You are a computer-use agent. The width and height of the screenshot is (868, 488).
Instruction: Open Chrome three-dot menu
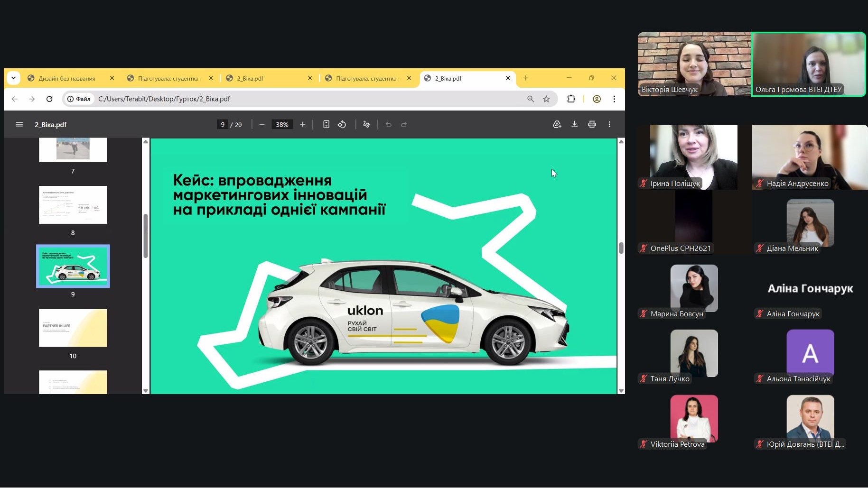coord(614,99)
